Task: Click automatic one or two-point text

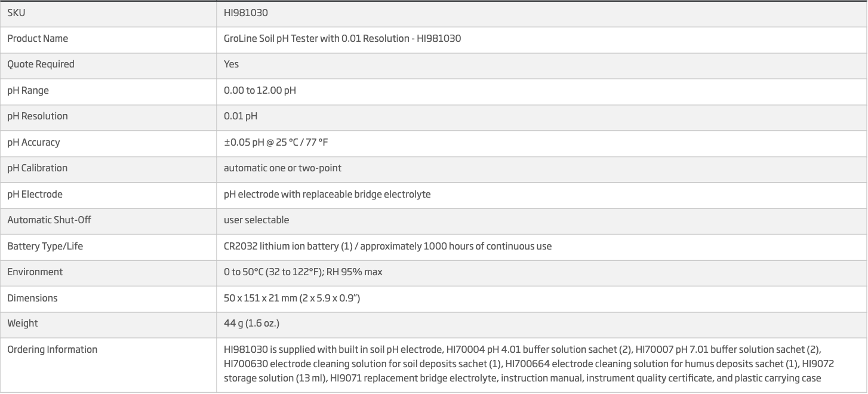Action: click(x=282, y=168)
